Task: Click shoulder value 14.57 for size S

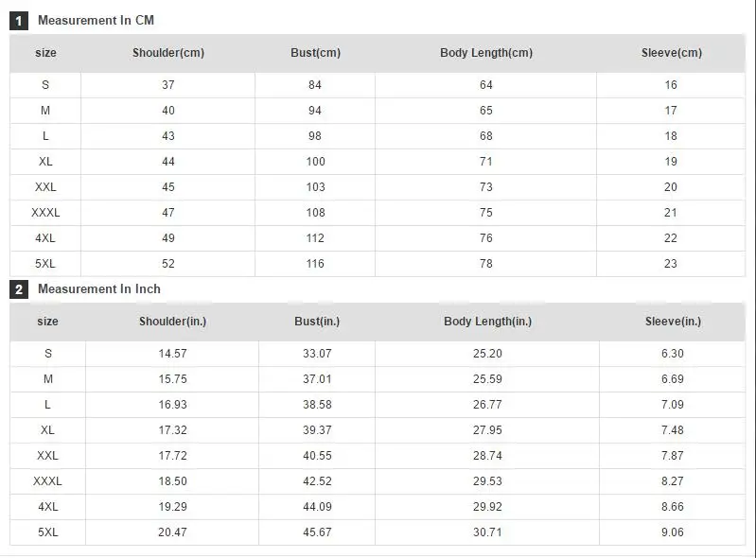Action: (x=172, y=353)
